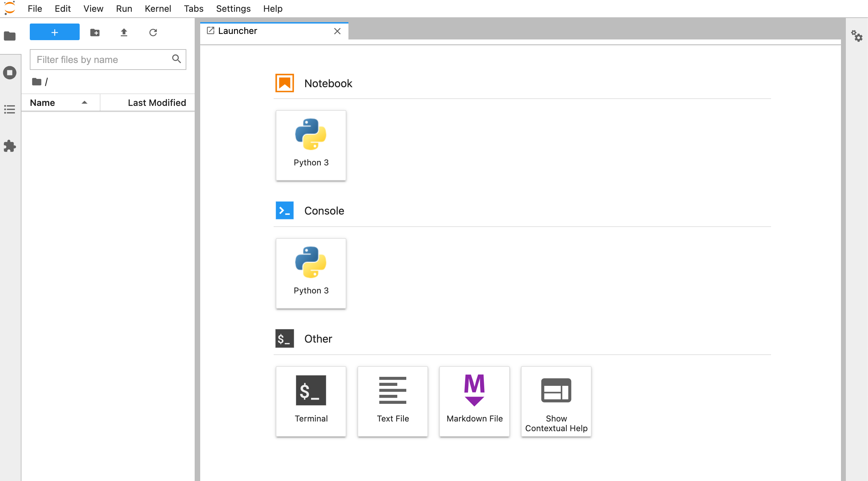This screenshot has width=868, height=481.
Task: Open the Property Inspector gears icon
Action: pyautogui.click(x=857, y=36)
